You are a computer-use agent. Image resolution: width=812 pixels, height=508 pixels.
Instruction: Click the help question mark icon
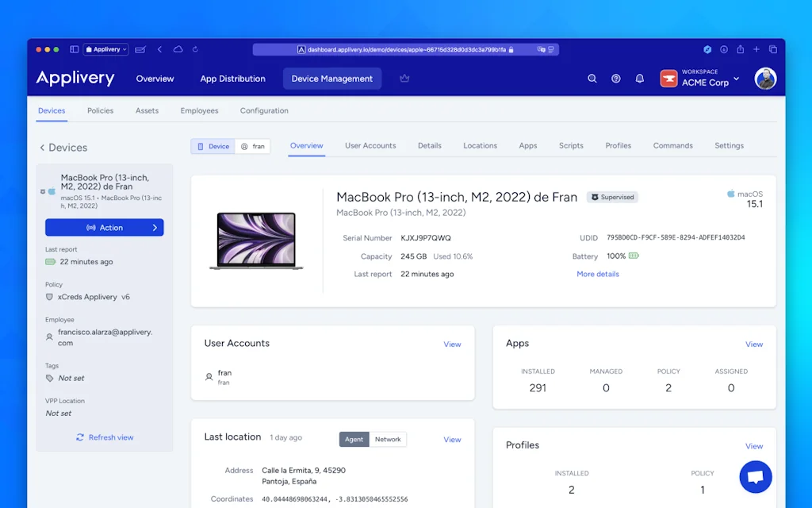point(616,79)
